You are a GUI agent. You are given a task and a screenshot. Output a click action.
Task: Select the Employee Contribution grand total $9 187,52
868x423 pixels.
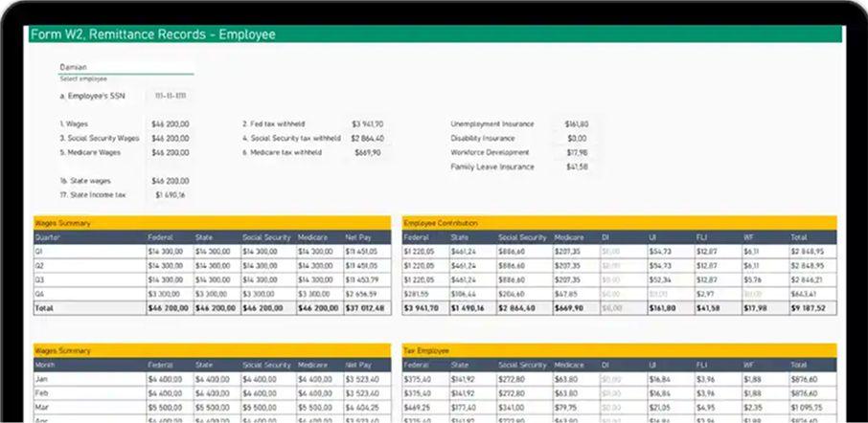click(x=811, y=308)
